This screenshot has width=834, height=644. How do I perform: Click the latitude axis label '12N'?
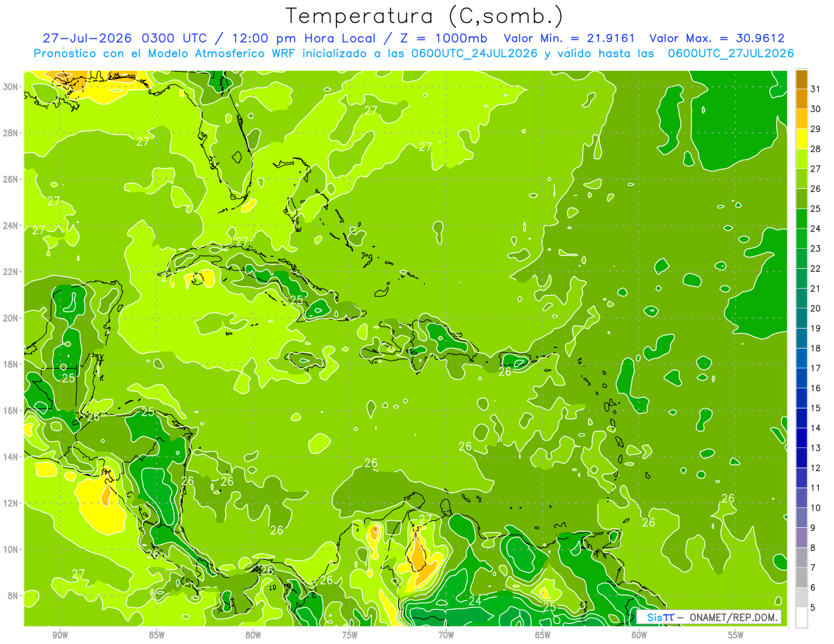coord(12,503)
